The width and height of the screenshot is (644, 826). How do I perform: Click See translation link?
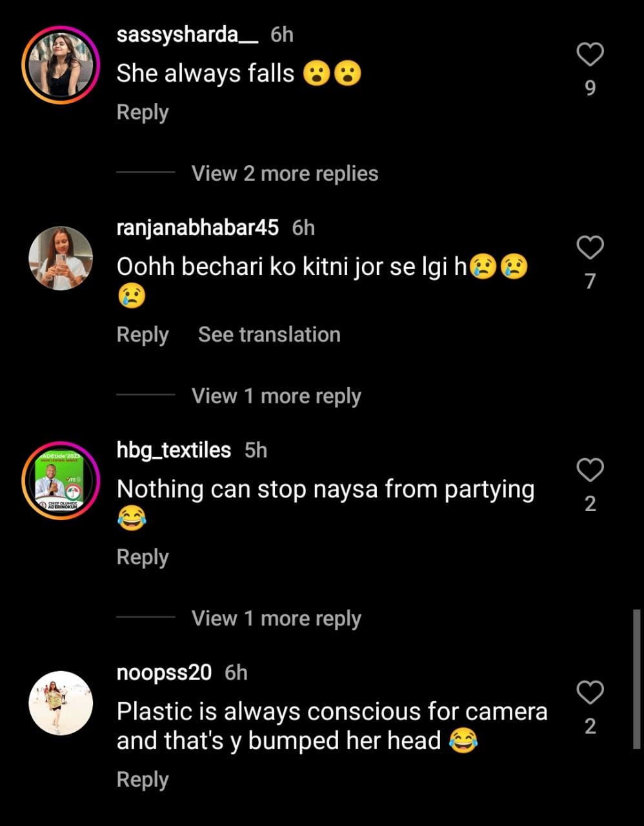point(269,335)
